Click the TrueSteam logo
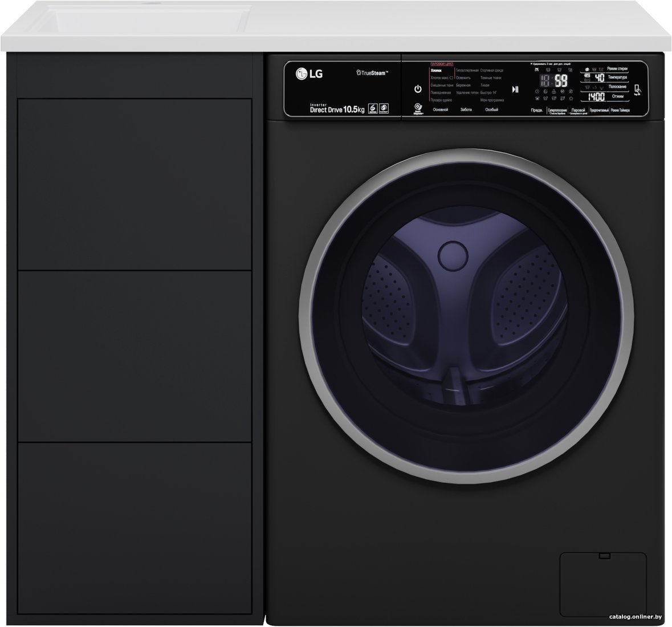The image size is (672, 627). [372, 73]
